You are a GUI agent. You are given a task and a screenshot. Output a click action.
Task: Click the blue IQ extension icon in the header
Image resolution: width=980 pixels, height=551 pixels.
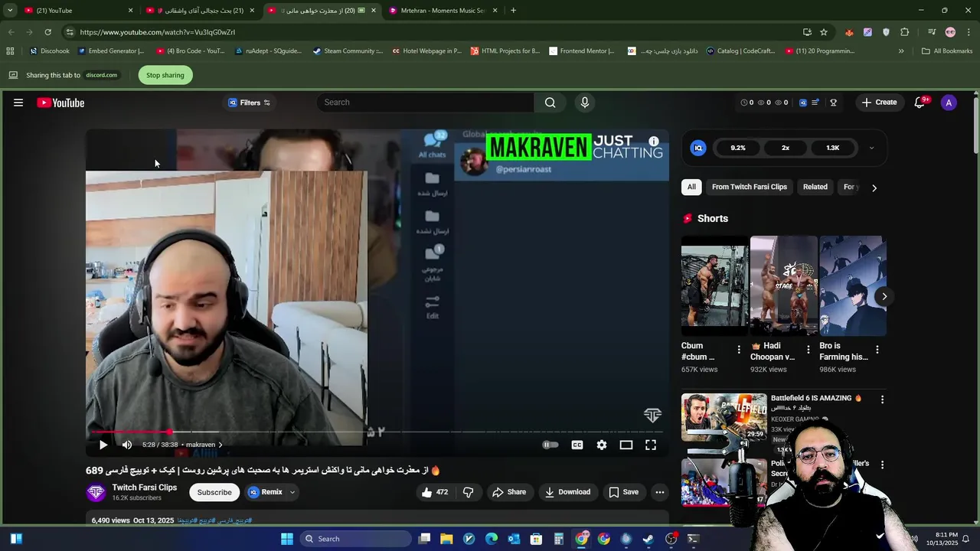[x=803, y=103]
